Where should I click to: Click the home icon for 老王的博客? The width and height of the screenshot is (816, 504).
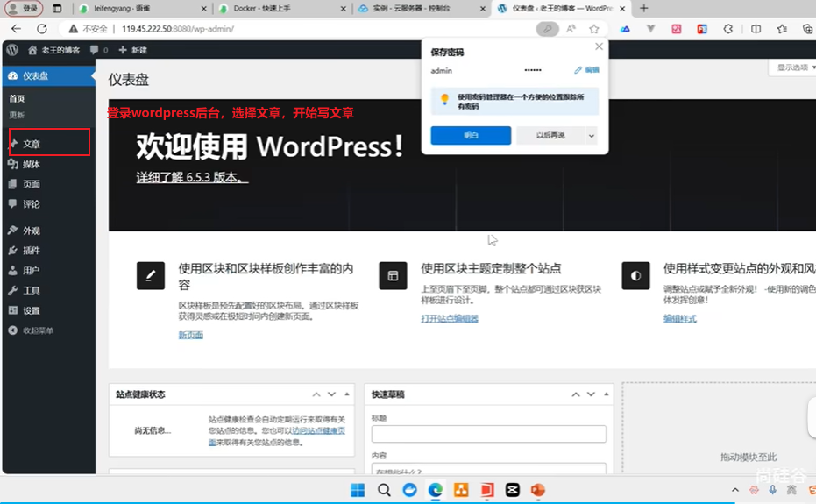pyautogui.click(x=32, y=50)
